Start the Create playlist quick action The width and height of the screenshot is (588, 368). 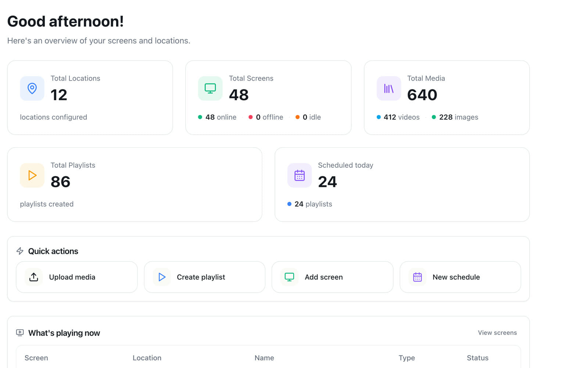click(x=205, y=277)
